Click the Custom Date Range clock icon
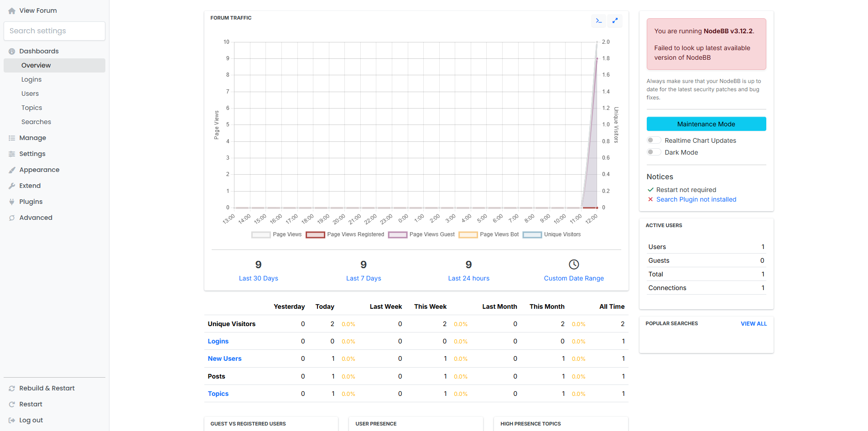Viewport: 868px width, 431px height. tap(574, 265)
